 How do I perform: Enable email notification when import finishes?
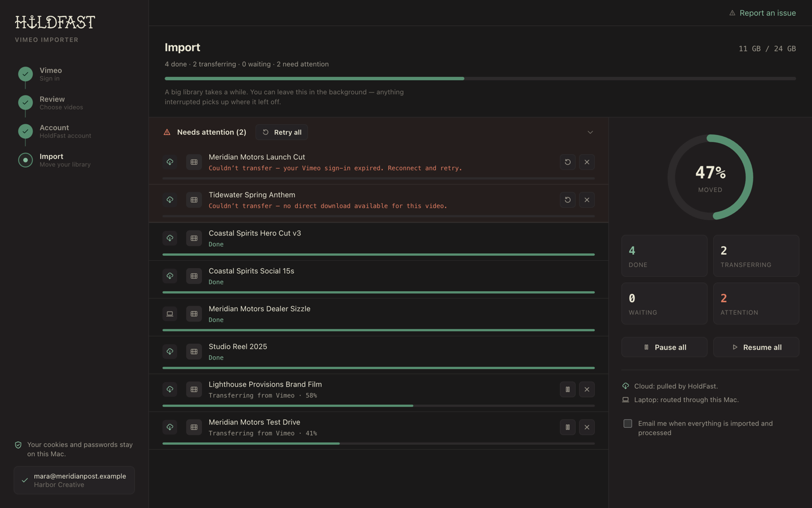pos(628,423)
